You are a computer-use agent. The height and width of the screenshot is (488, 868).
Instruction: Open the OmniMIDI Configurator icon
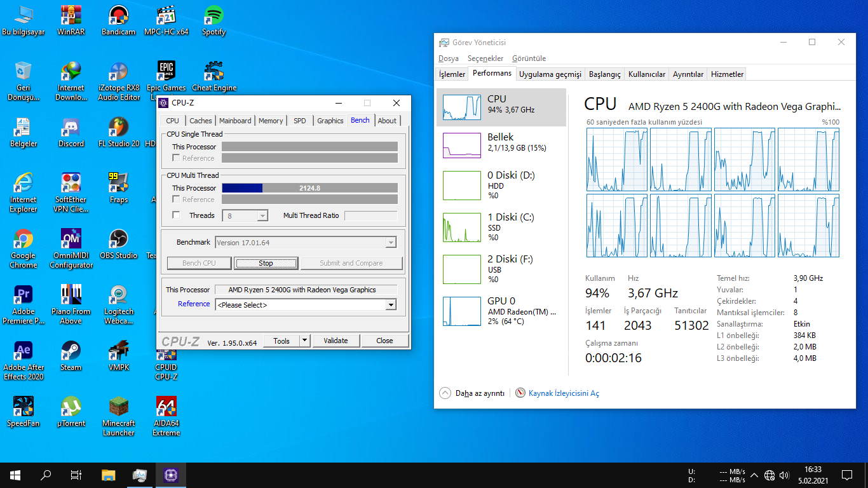click(x=71, y=249)
